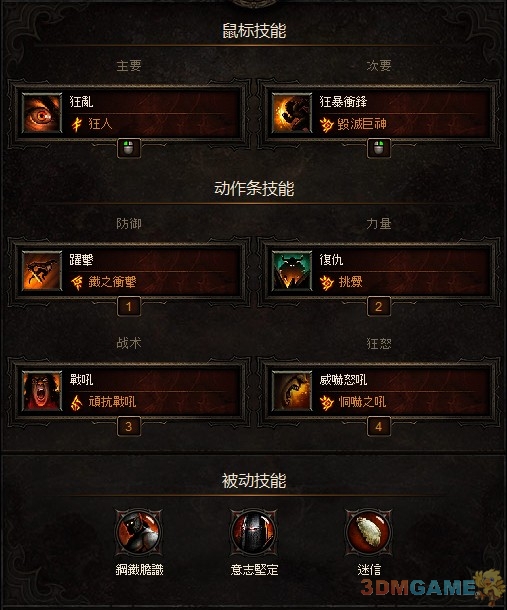Choose the 復仇 revenge skill icon
This screenshot has height=610, width=507.
tap(292, 271)
